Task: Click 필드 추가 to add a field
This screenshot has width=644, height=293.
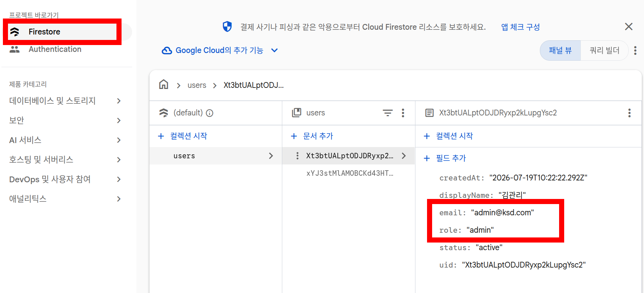Action: [x=445, y=158]
